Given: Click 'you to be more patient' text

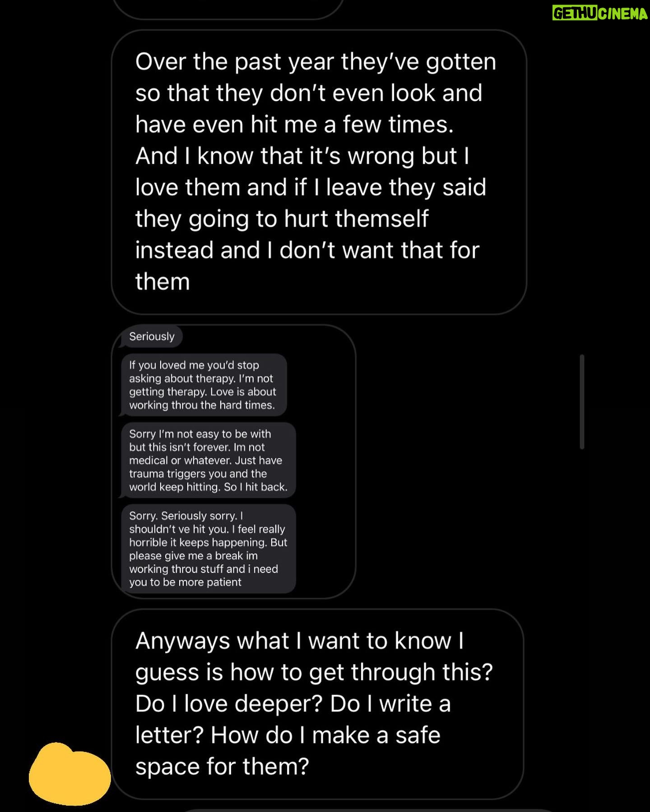Looking at the screenshot, I should [185, 582].
